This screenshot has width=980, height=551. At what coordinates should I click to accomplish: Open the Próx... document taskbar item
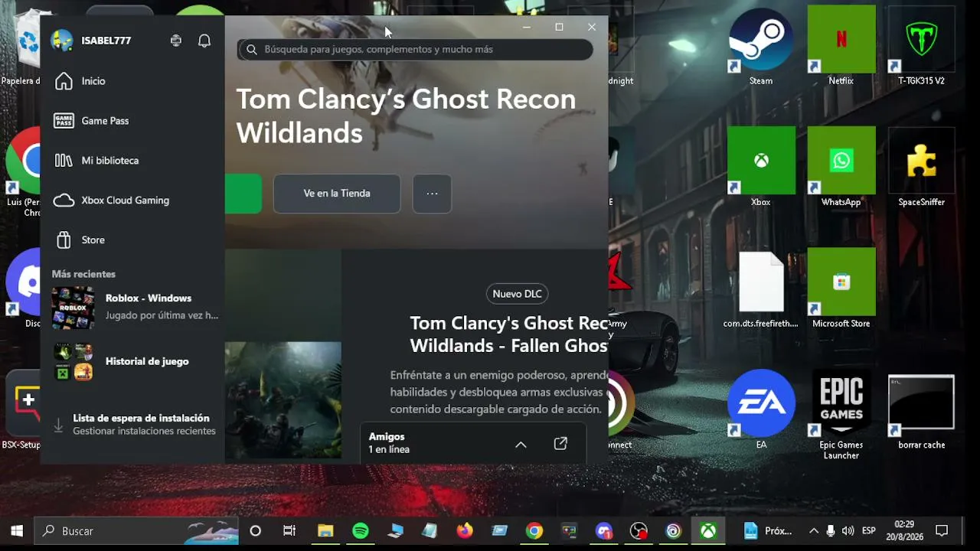[768, 531]
